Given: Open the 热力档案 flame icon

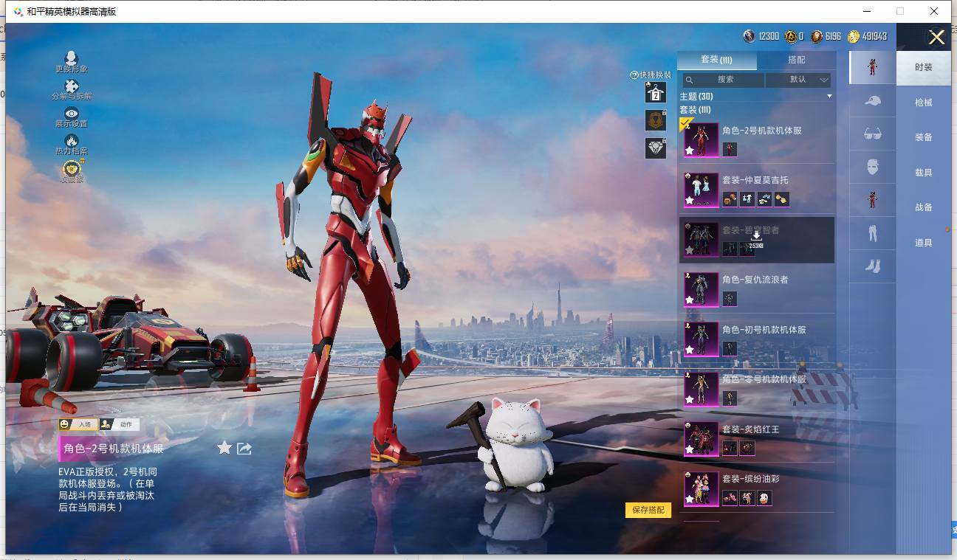Looking at the screenshot, I should click(x=72, y=144).
